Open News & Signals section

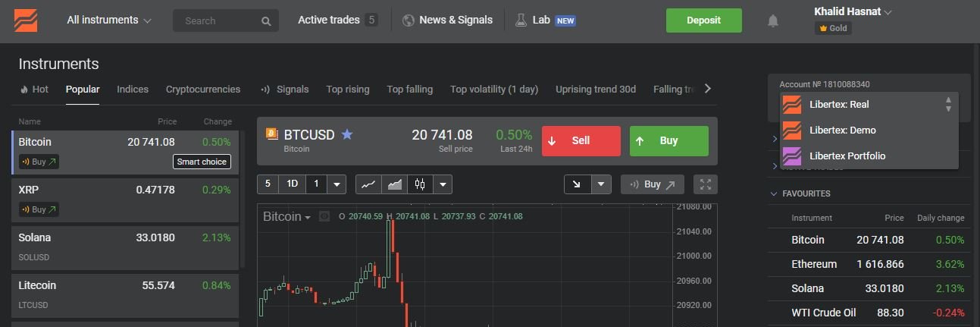click(456, 20)
